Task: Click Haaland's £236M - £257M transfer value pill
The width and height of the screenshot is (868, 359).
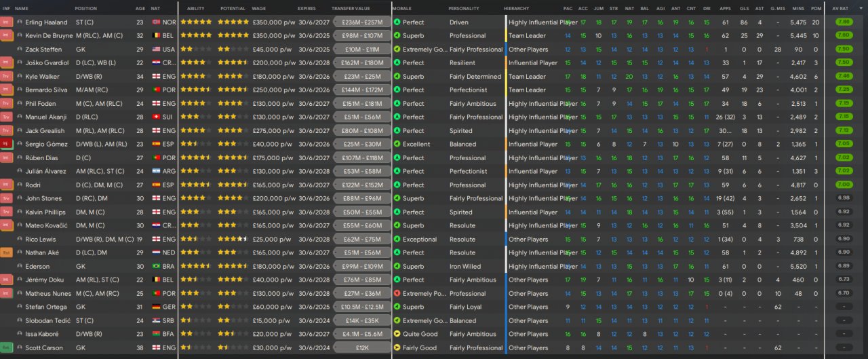Action: coord(363,22)
